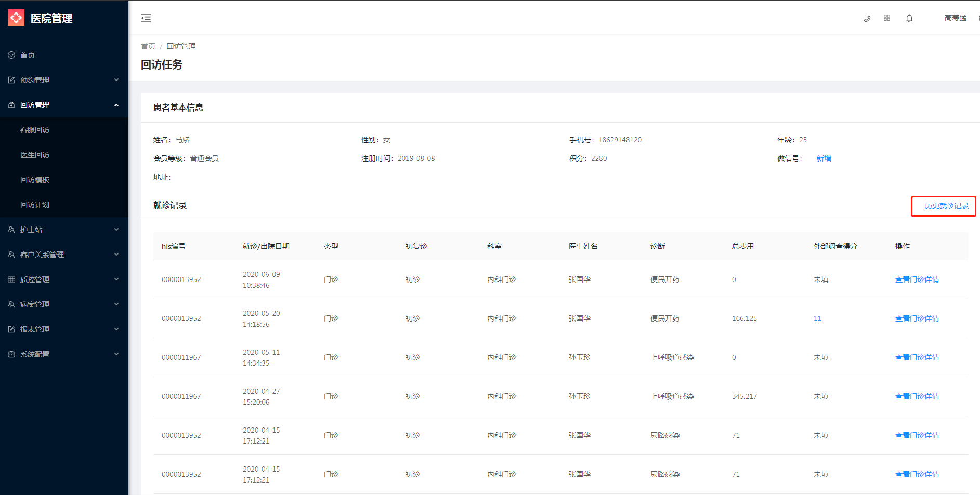Collapse 回访管理 menu chevron
Image resolution: width=980 pixels, height=495 pixels.
[116, 105]
